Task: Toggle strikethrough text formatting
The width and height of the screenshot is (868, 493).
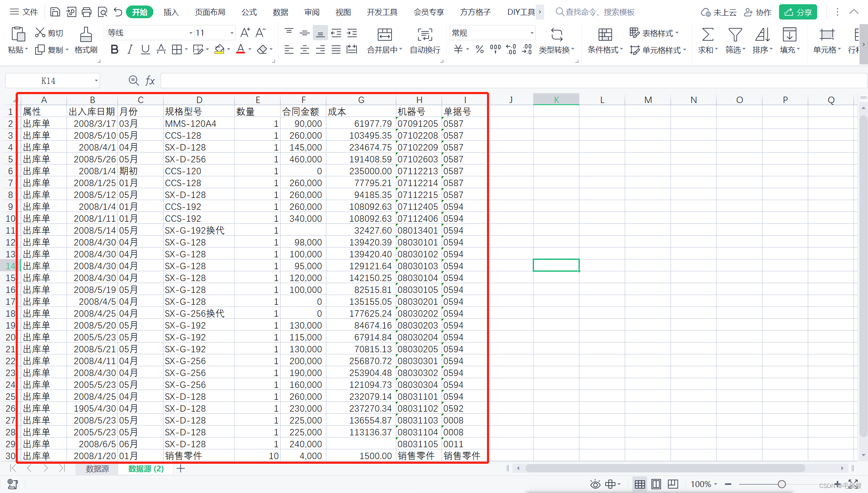Action: (x=161, y=50)
